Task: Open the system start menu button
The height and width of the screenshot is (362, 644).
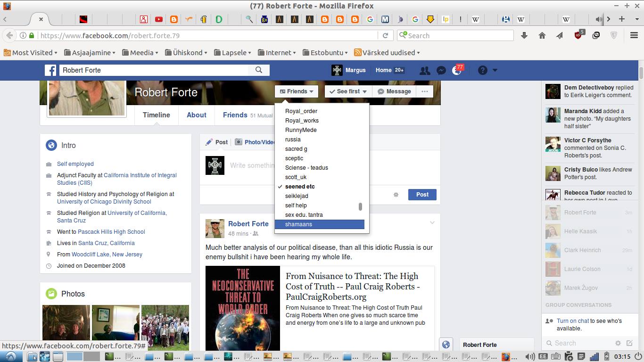Action: [10, 356]
